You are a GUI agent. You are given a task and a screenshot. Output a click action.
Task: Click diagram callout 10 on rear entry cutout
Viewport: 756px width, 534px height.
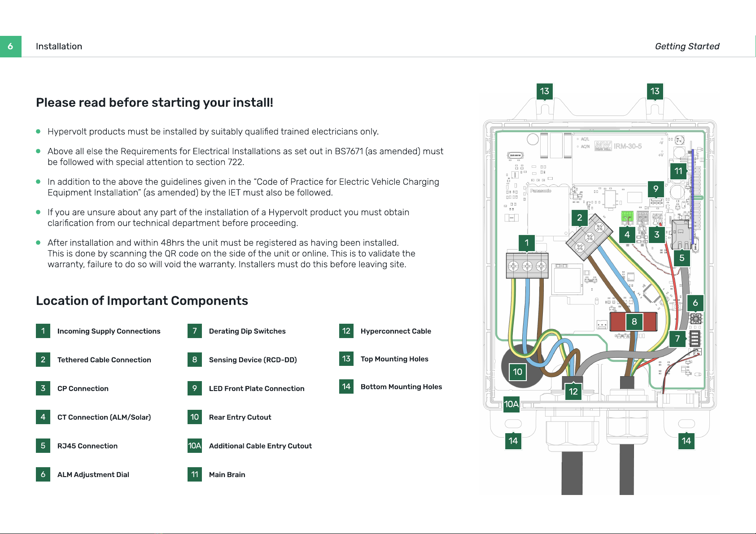click(518, 372)
